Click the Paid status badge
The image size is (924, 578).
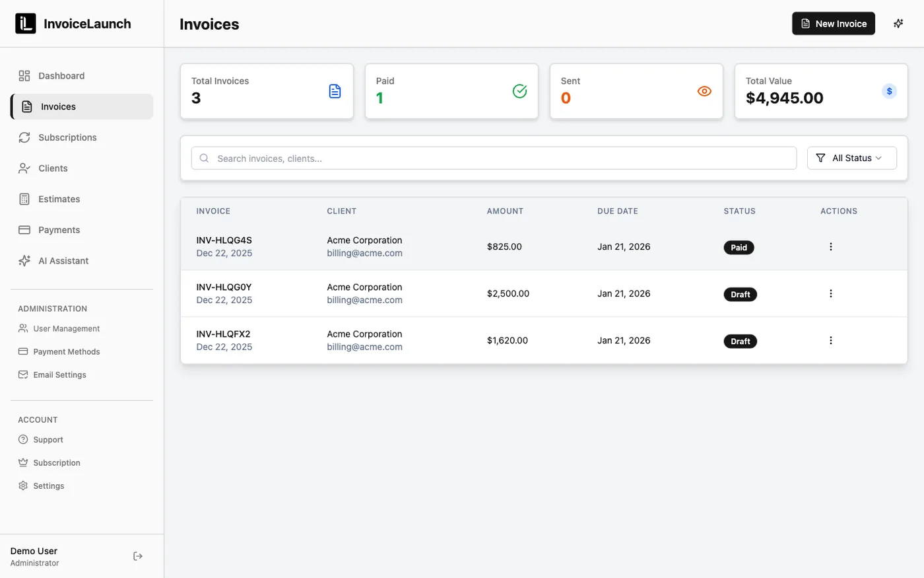pyautogui.click(x=739, y=248)
